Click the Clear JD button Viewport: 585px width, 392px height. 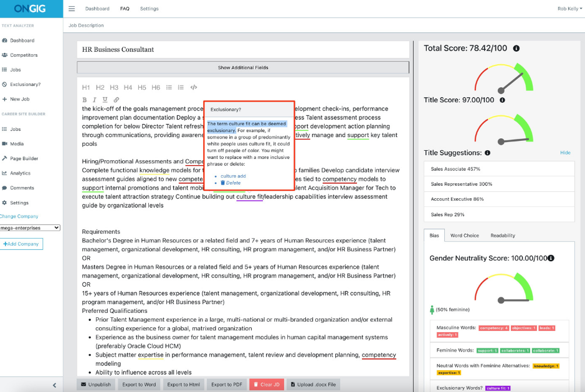click(x=267, y=385)
